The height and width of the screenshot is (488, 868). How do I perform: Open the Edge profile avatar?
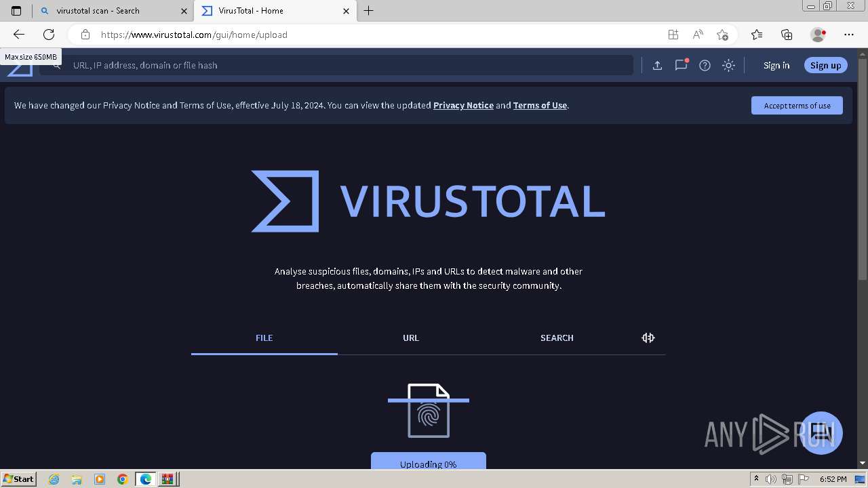click(818, 35)
